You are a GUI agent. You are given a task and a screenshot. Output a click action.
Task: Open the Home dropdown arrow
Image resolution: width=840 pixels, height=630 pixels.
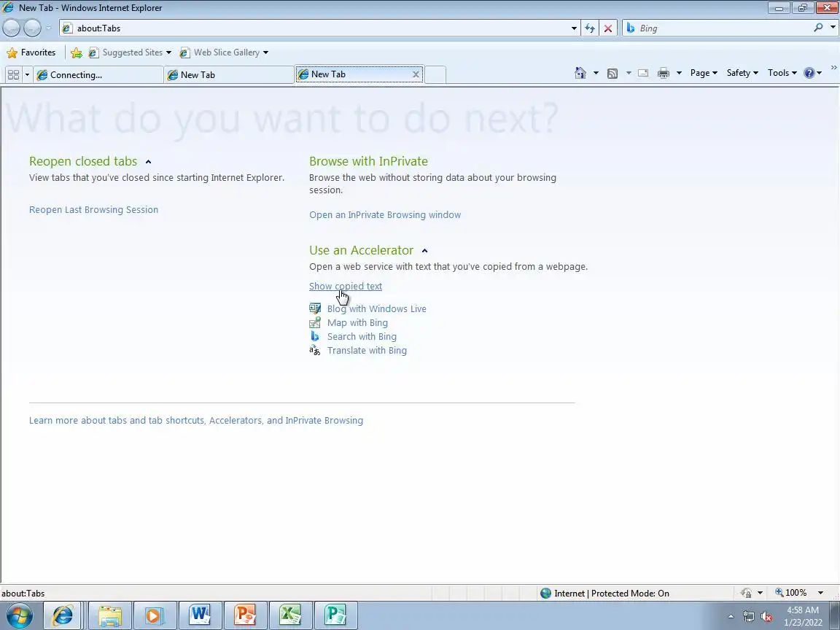tap(596, 73)
